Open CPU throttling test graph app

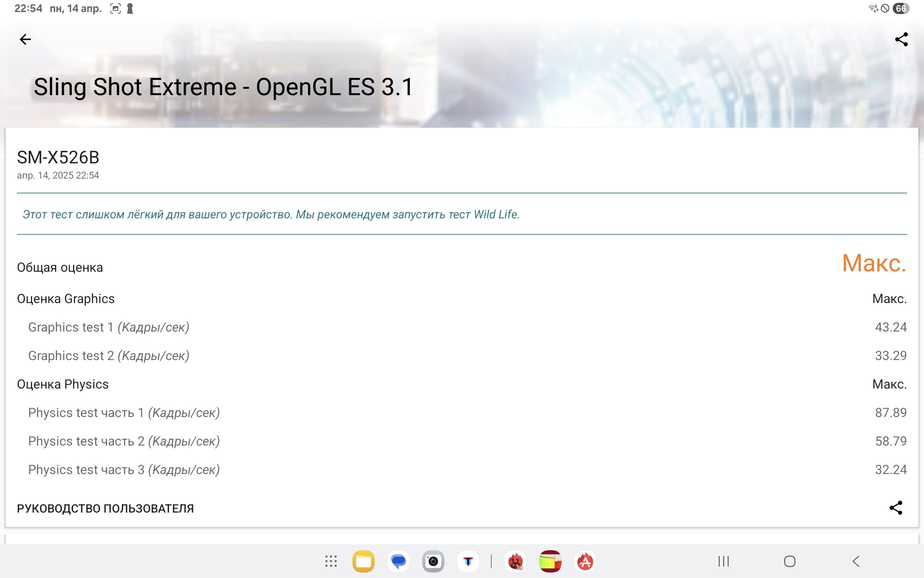[x=550, y=561]
